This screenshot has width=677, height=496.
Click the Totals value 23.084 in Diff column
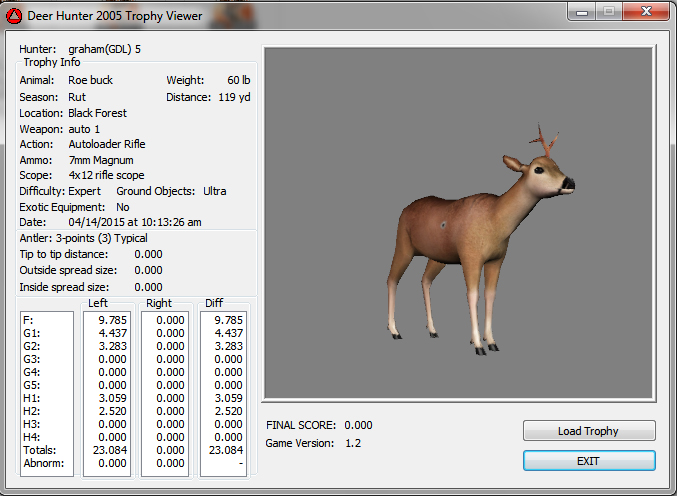pos(226,451)
